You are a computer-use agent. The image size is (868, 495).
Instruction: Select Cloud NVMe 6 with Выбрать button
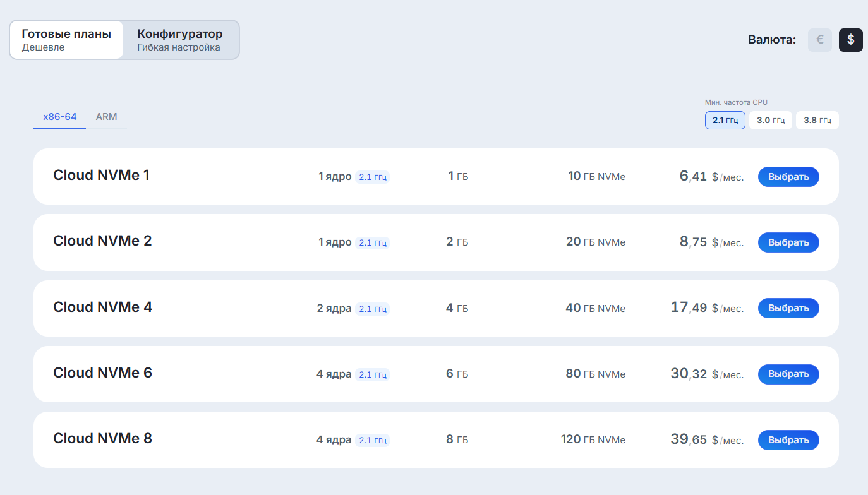click(x=788, y=374)
